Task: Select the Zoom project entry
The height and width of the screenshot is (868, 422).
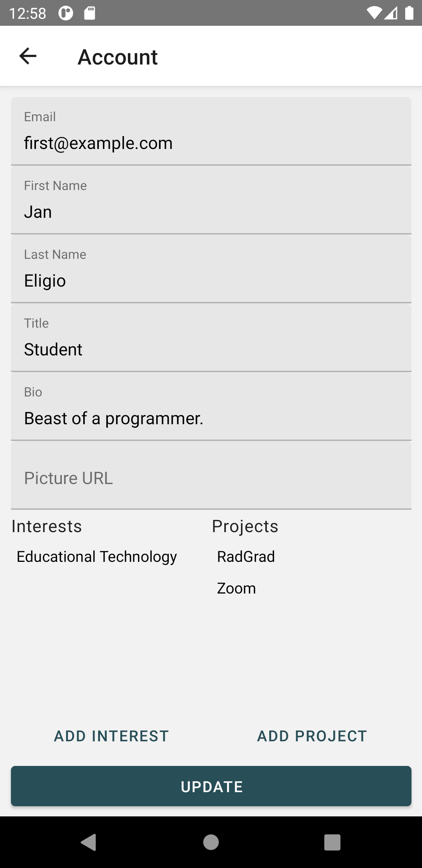Action: [236, 588]
